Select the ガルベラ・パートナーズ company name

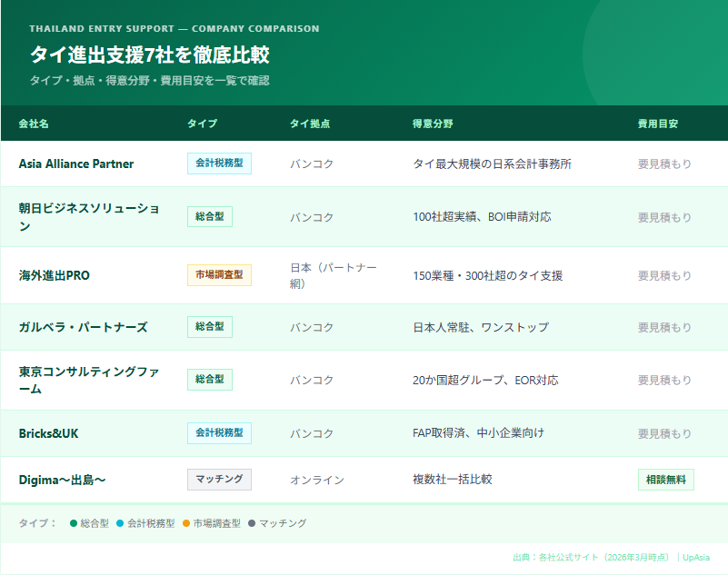pos(83,327)
